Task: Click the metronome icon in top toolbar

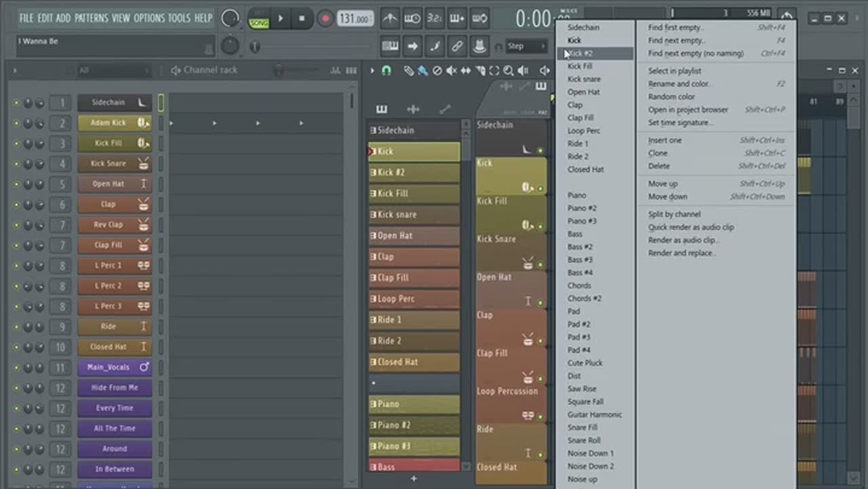Action: tap(390, 18)
